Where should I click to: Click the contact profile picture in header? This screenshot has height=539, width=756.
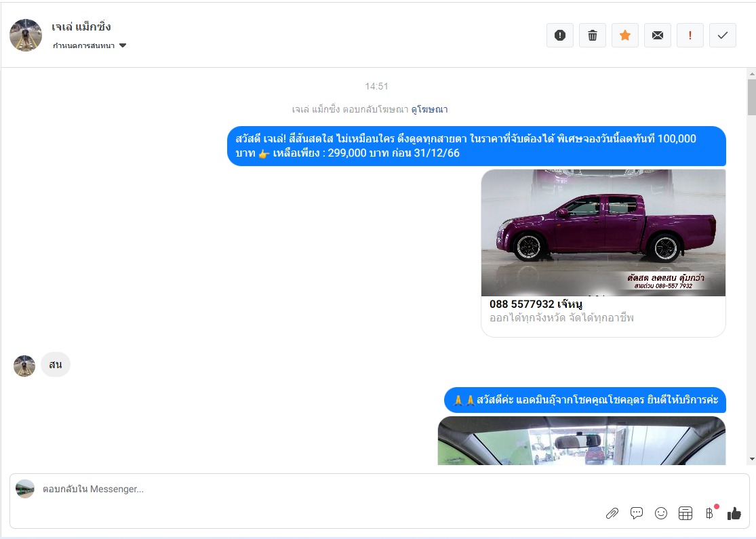tap(26, 35)
